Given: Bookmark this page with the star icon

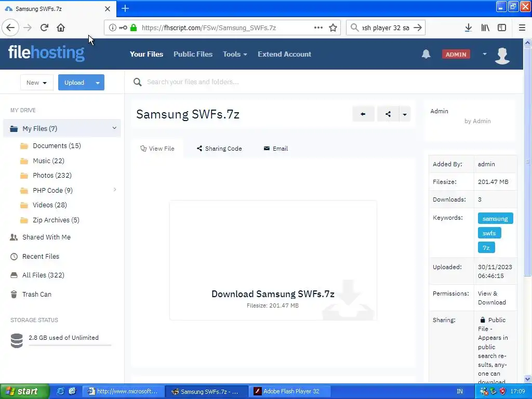Looking at the screenshot, I should [x=333, y=28].
